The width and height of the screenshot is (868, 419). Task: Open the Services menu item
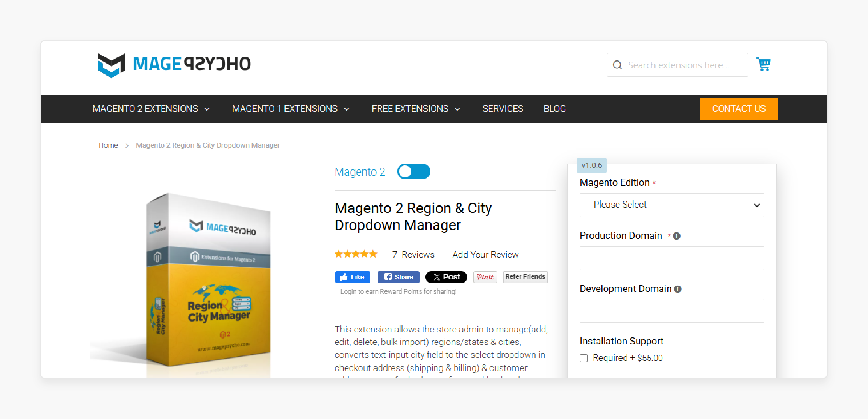click(503, 109)
